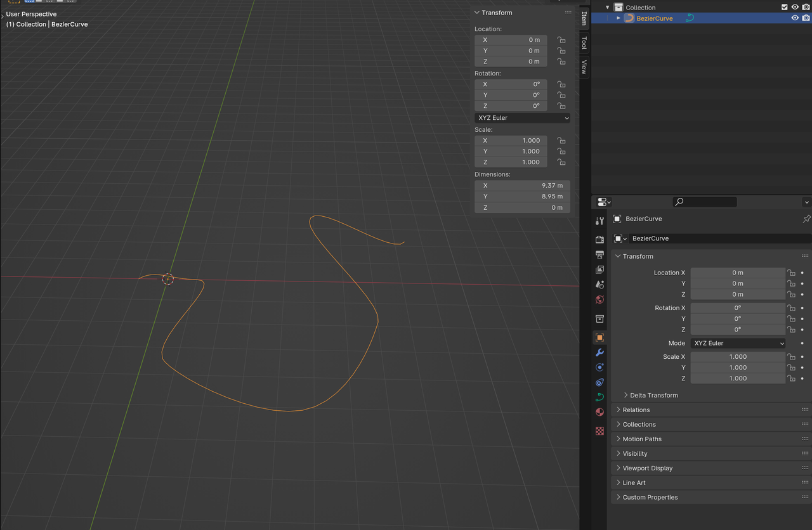Lock Scale Z in the Properties editor
The image size is (812, 530).
pos(791,378)
